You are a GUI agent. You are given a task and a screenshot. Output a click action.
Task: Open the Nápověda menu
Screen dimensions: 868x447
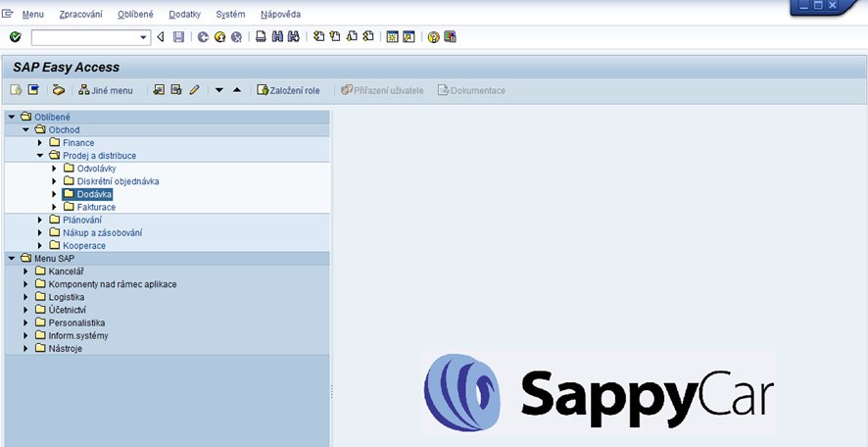280,15
